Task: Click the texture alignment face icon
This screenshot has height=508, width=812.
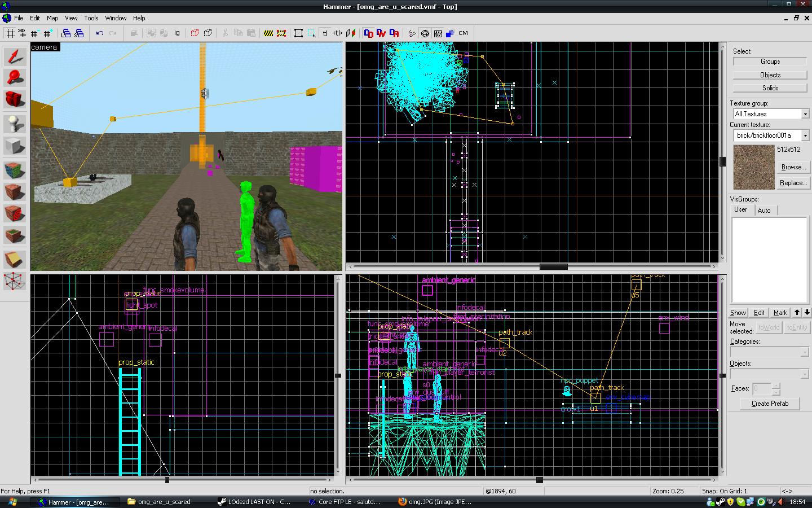Action: pyautogui.click(x=351, y=33)
